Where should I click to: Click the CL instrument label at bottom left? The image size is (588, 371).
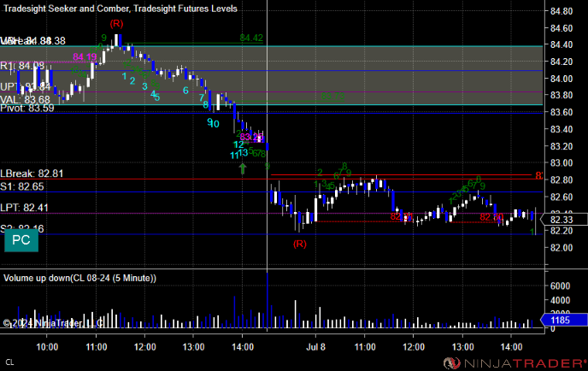[9, 362]
